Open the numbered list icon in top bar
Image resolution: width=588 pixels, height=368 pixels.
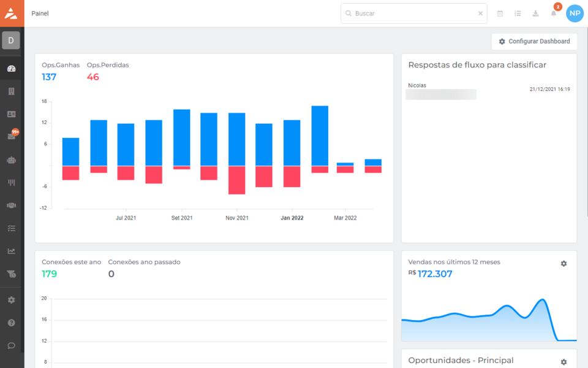coord(518,13)
